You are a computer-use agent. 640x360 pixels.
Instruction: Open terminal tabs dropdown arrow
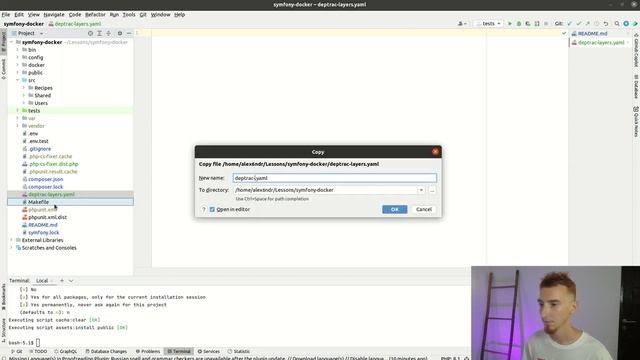click(71, 281)
